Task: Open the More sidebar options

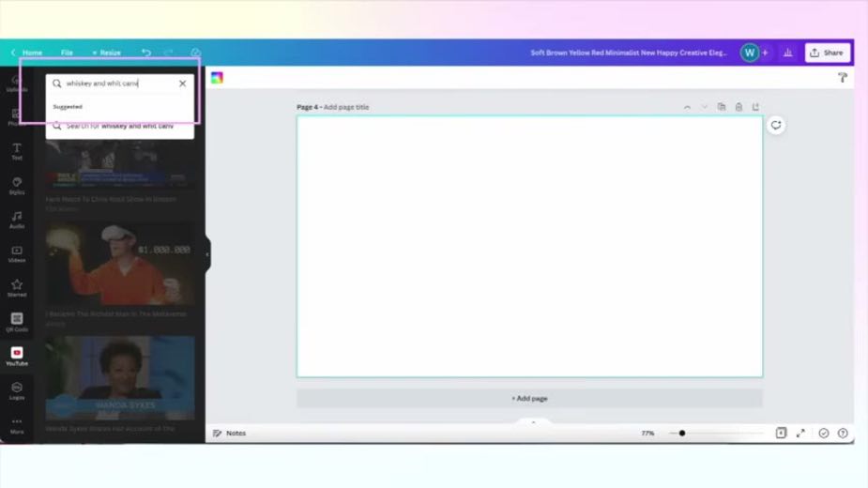Action: point(17,425)
